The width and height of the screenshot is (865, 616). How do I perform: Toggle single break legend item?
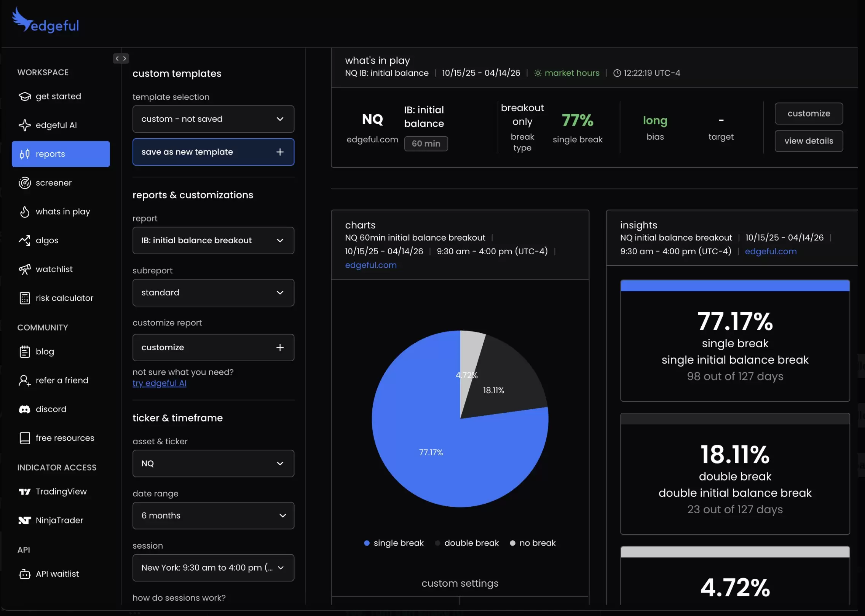[x=394, y=543]
